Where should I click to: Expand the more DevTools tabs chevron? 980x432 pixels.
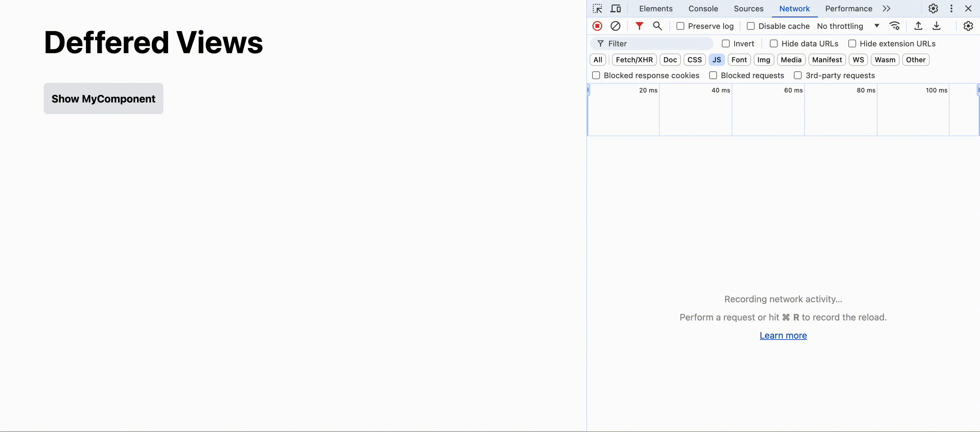point(886,8)
